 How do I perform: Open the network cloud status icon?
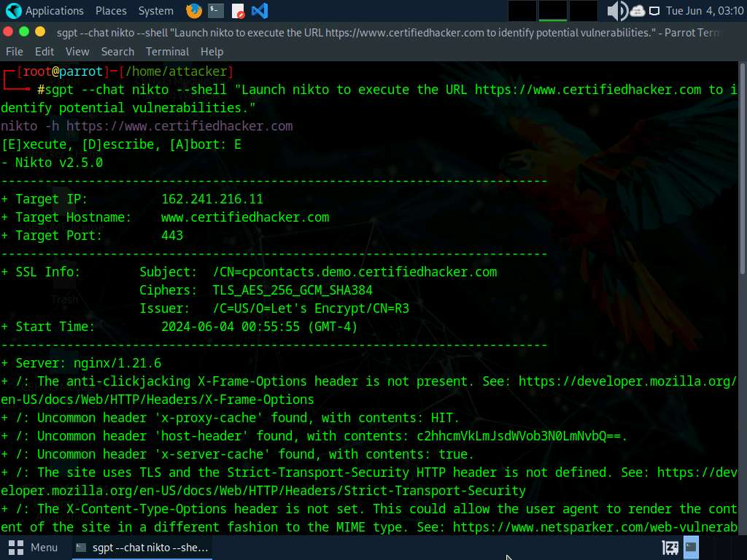pos(637,11)
